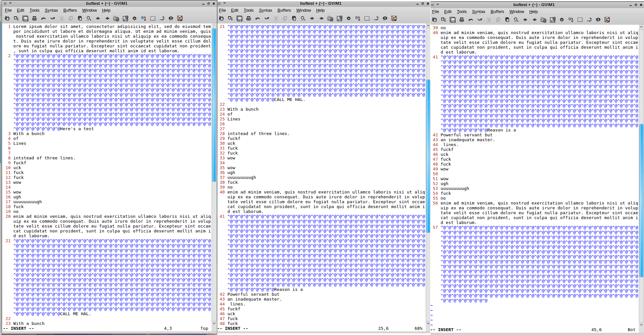Print the buffer from left GVIM window toolbar
Image resolution: width=644 pixels, height=335 pixels.
tap(34, 19)
